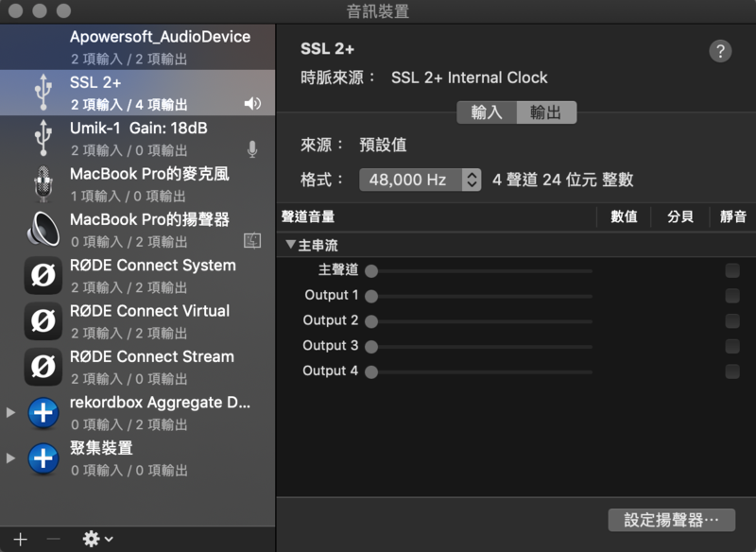Screen dimensions: 756x552
Task: Open the help question mark button
Action: pyautogui.click(x=720, y=51)
